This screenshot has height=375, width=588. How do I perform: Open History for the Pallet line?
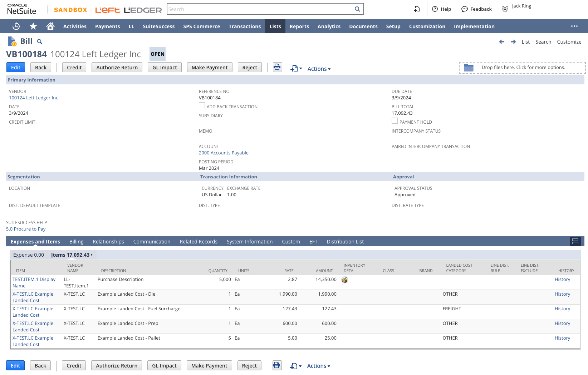(562, 338)
